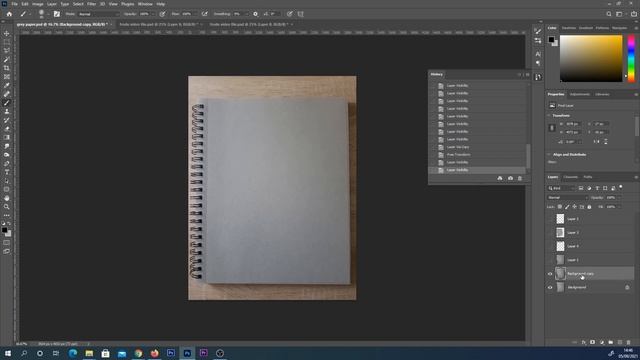Select the Rectangular Marquee tool
The height and width of the screenshot is (360, 640).
[x=7, y=42]
